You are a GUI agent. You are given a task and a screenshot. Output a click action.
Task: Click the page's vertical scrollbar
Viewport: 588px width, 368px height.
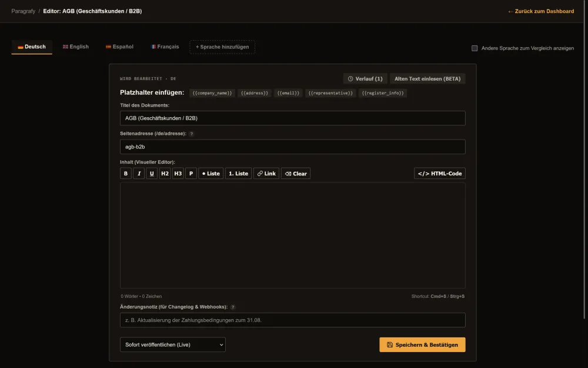(586, 160)
